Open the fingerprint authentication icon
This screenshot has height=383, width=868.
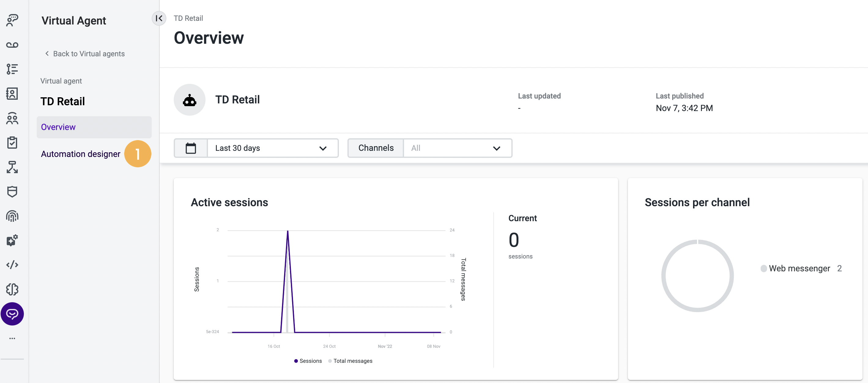[x=12, y=216]
